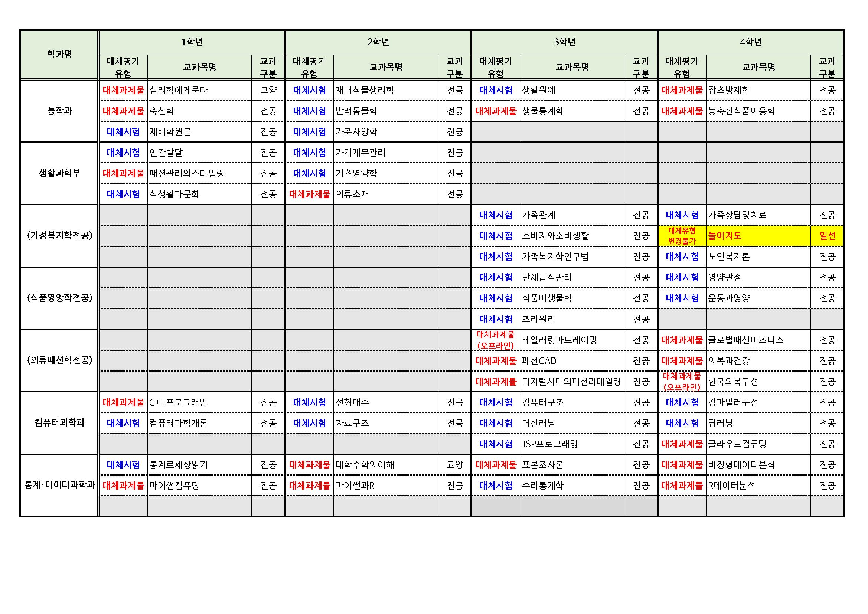Select the 가족관계 course cell

pos(572,215)
